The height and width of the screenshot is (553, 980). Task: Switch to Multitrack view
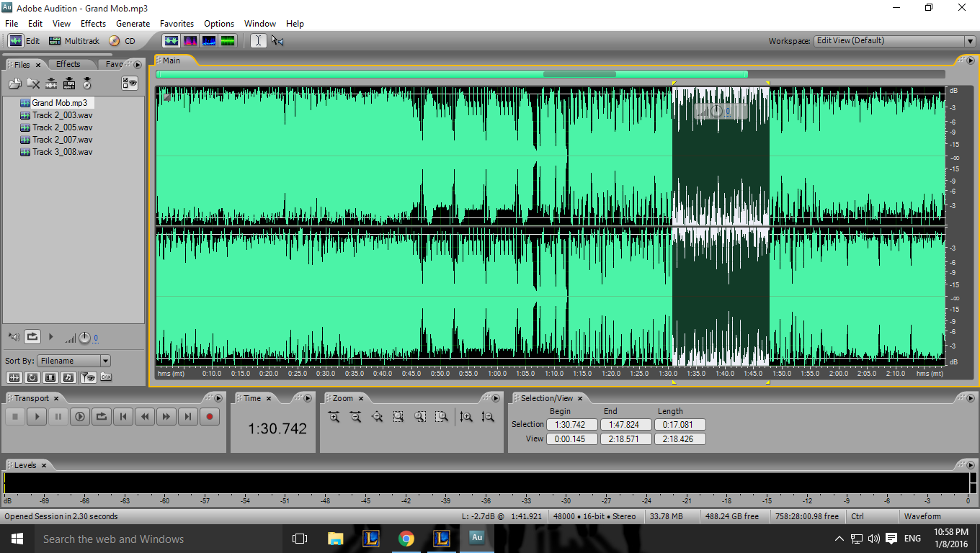tap(74, 41)
